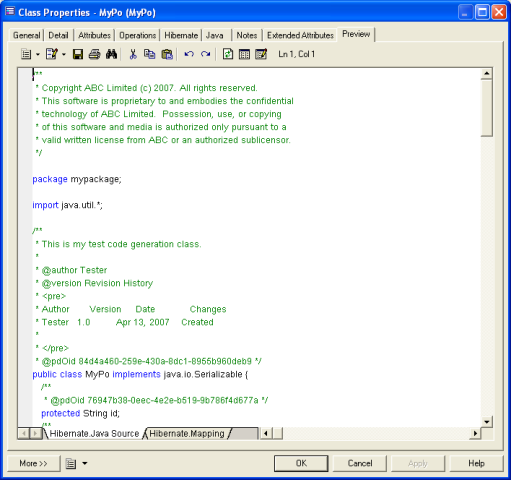This screenshot has width=511, height=480.
Task: Click the Cut scissors icon
Action: click(x=133, y=54)
